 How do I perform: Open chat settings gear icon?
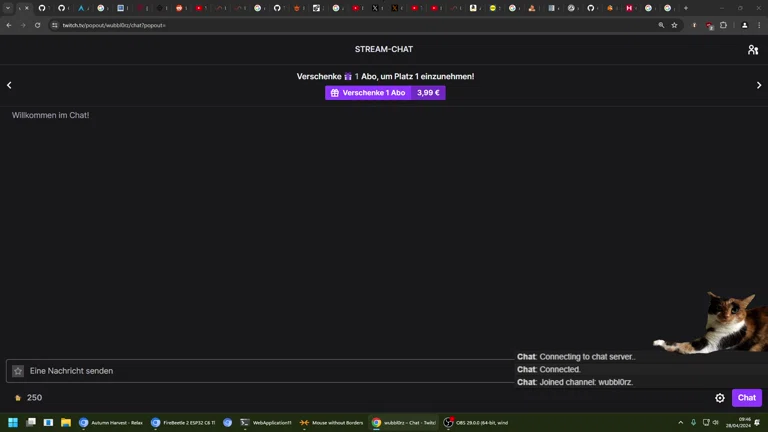(720, 398)
